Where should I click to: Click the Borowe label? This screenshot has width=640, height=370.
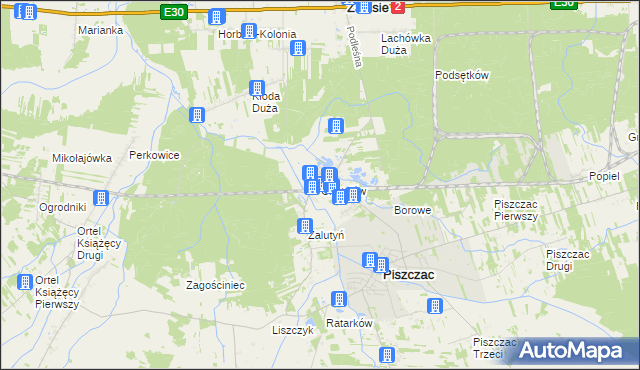pos(412,210)
